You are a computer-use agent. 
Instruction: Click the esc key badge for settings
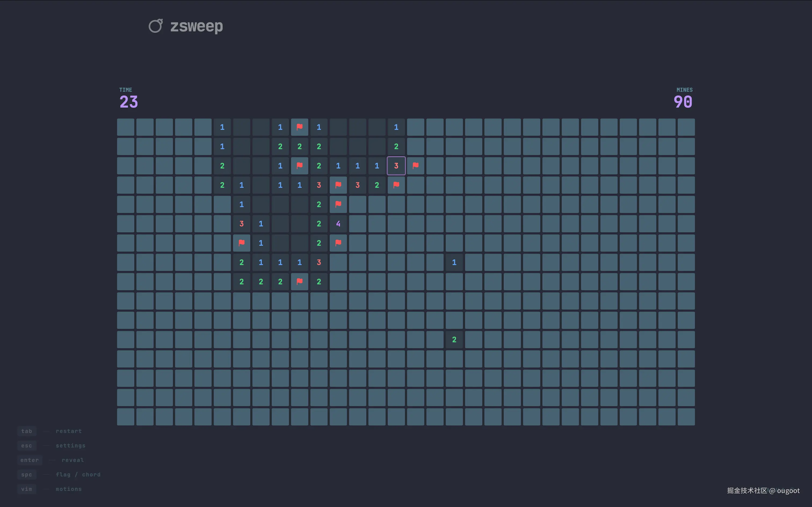[27, 445]
